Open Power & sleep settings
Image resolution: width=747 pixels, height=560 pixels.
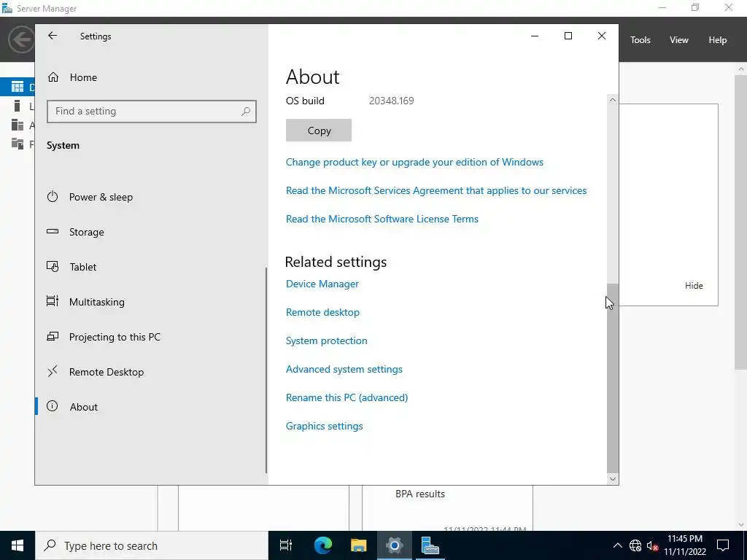click(150, 197)
